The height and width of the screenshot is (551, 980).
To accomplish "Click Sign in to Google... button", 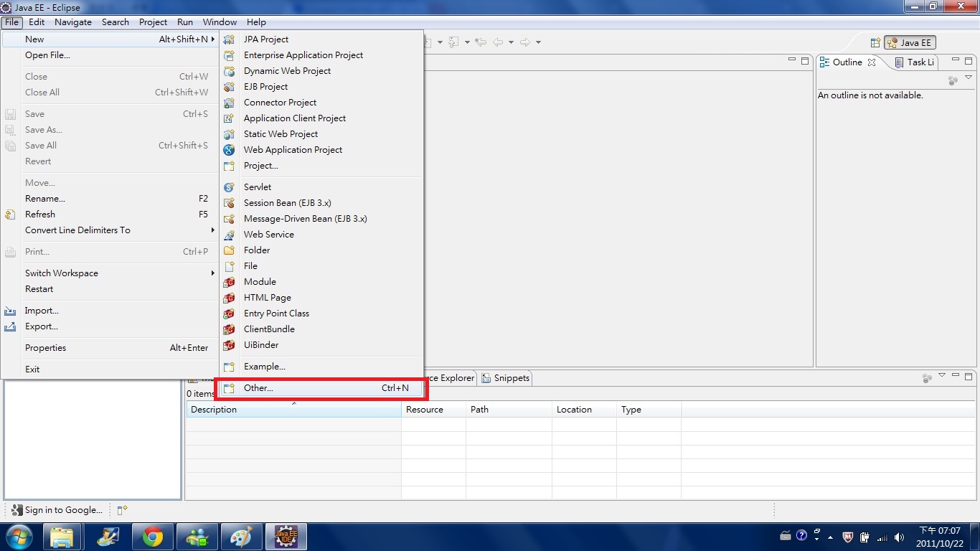I will coord(57,510).
